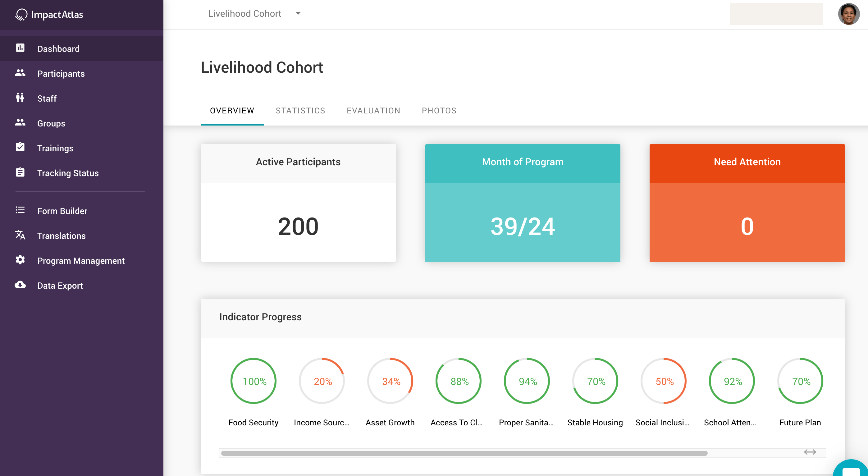The image size is (868, 476).
Task: Click the Need Attention card
Action: tap(747, 203)
